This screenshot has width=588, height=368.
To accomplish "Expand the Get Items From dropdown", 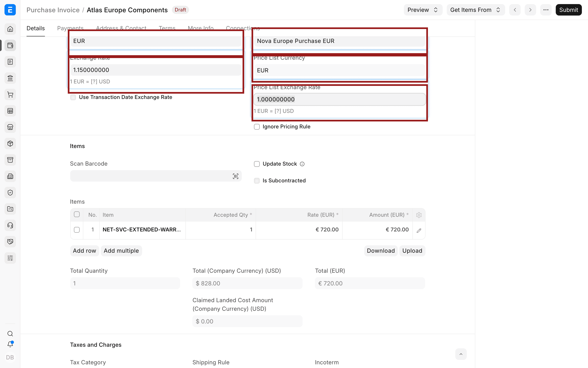I will [x=476, y=10].
